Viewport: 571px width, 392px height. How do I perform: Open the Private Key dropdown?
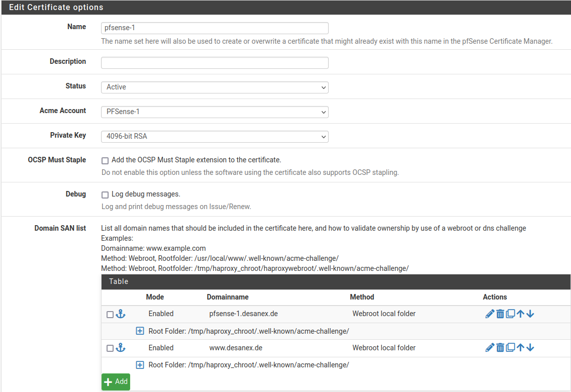215,137
